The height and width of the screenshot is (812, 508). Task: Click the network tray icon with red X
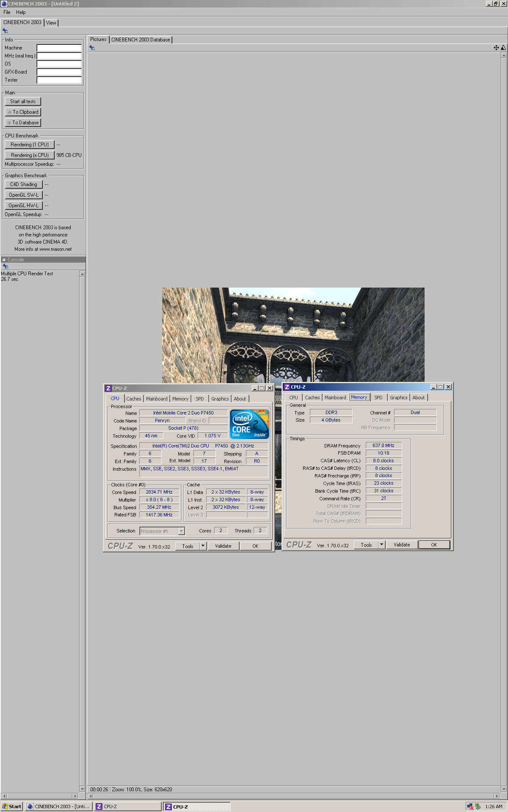point(470,807)
